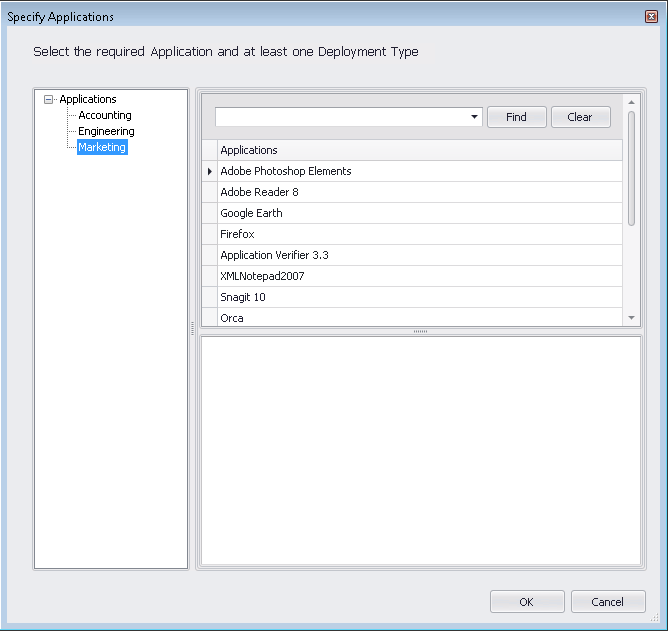The width and height of the screenshot is (668, 631).
Task: Confirm with the OK button
Action: coord(527,602)
